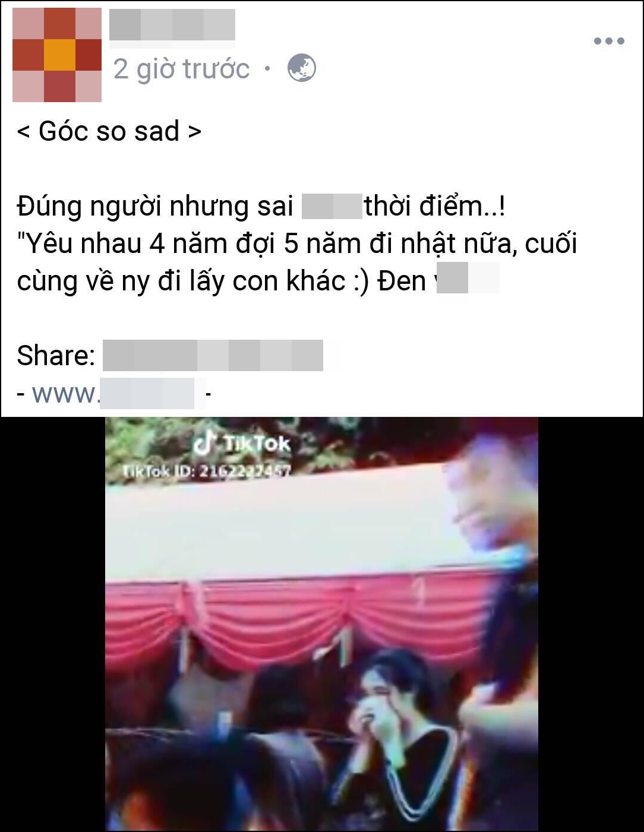The image size is (644, 832).
Task: Follow the www. link below Share
Action: pos(113,393)
